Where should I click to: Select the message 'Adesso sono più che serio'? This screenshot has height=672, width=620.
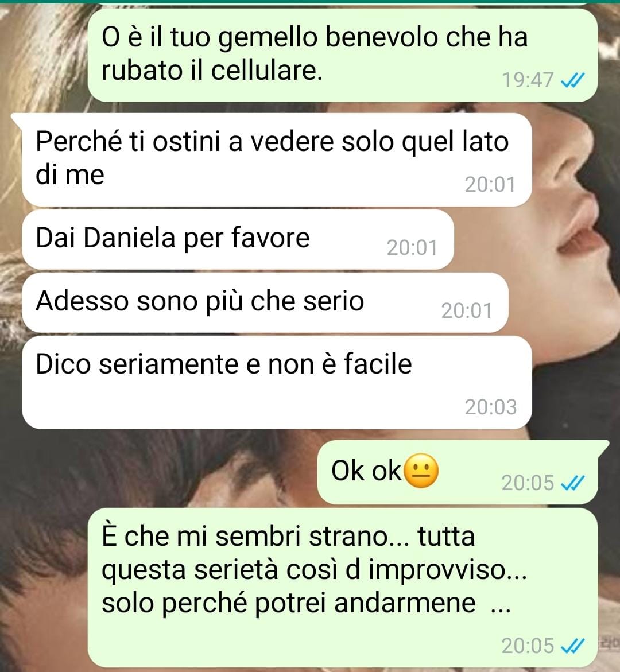pos(265,302)
